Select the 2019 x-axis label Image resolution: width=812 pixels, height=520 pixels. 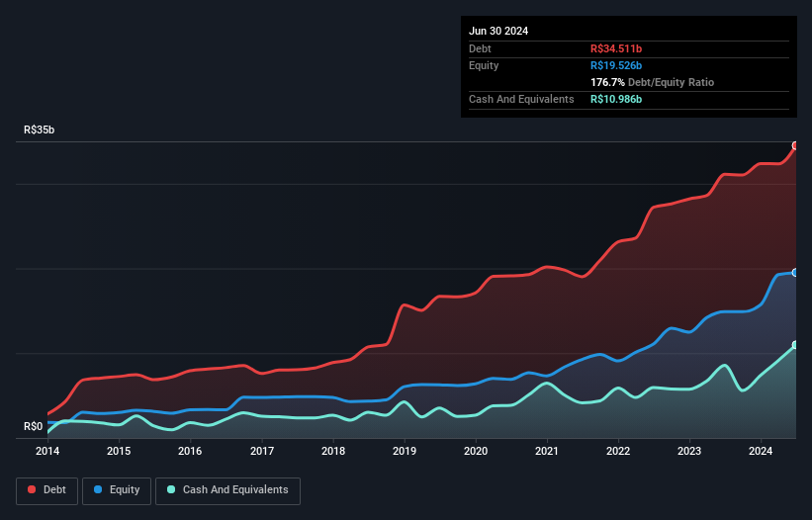pyautogui.click(x=405, y=451)
